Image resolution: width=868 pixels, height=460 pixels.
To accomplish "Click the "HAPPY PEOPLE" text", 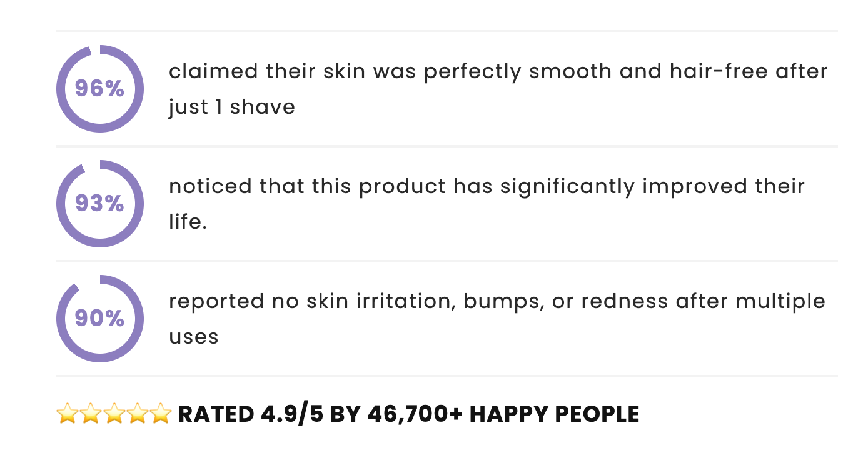I will pyautogui.click(x=554, y=414).
